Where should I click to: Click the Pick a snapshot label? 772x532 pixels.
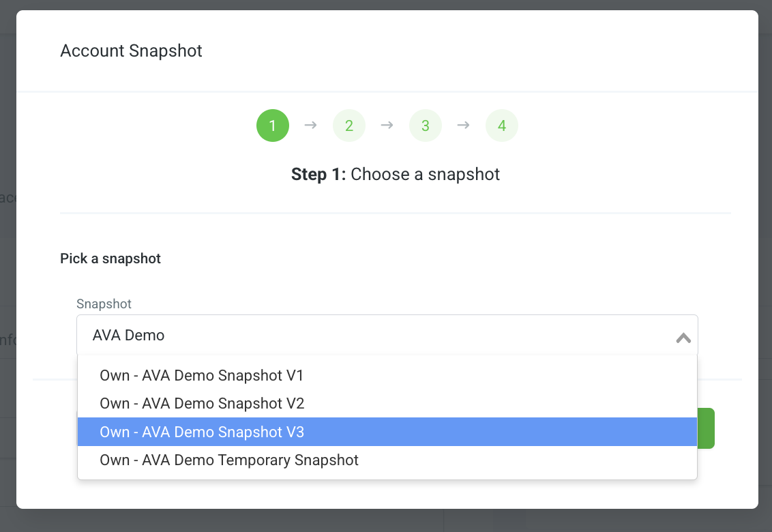(110, 258)
